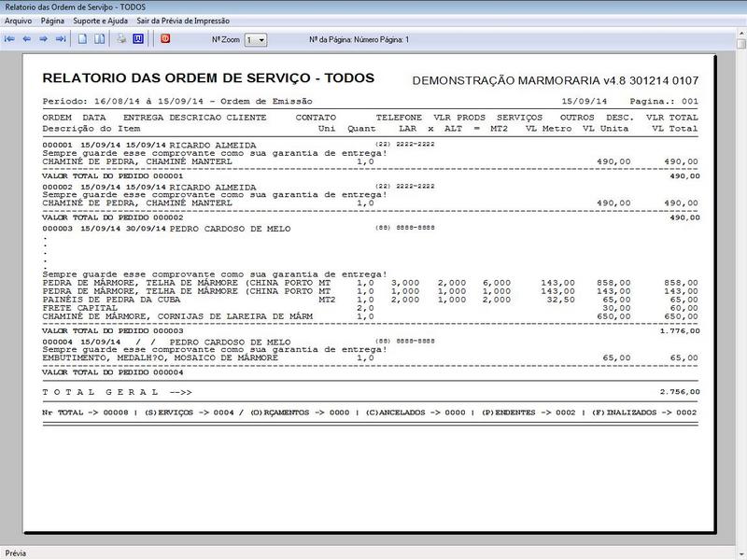
Task: Click order 000002 RICARDO ALMEIDA row
Action: point(238,187)
